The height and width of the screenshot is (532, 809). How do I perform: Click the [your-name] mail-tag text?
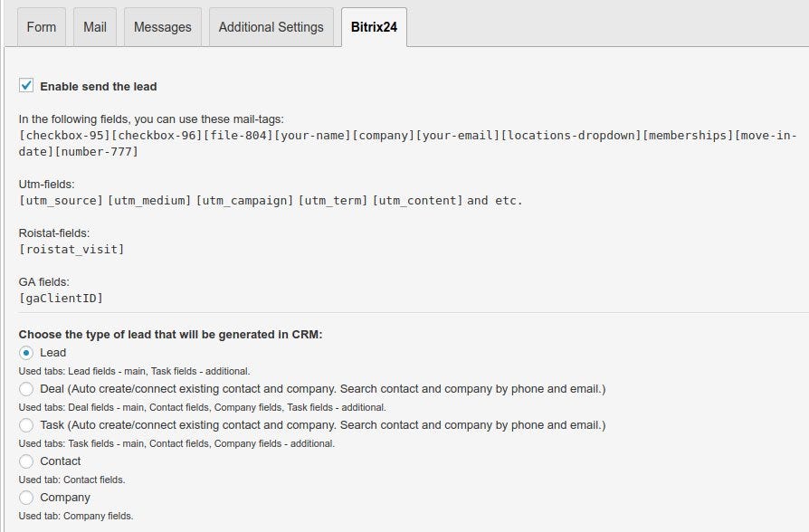click(311, 136)
